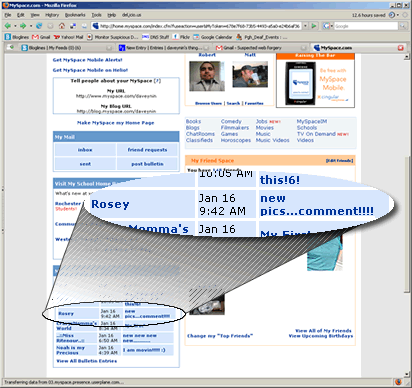Switch to the Bloglines My Feeds tab
The image size is (412, 388).
(x=67, y=48)
